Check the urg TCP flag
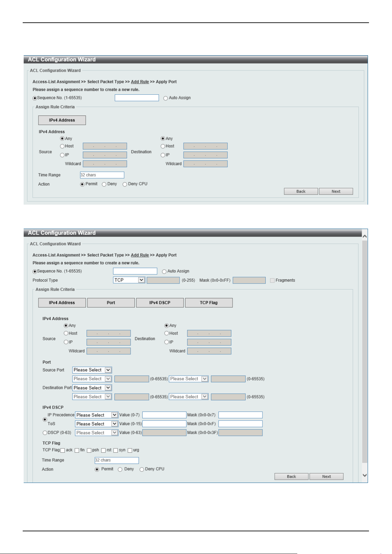Viewport: 392px width, 554px height. 130,450
